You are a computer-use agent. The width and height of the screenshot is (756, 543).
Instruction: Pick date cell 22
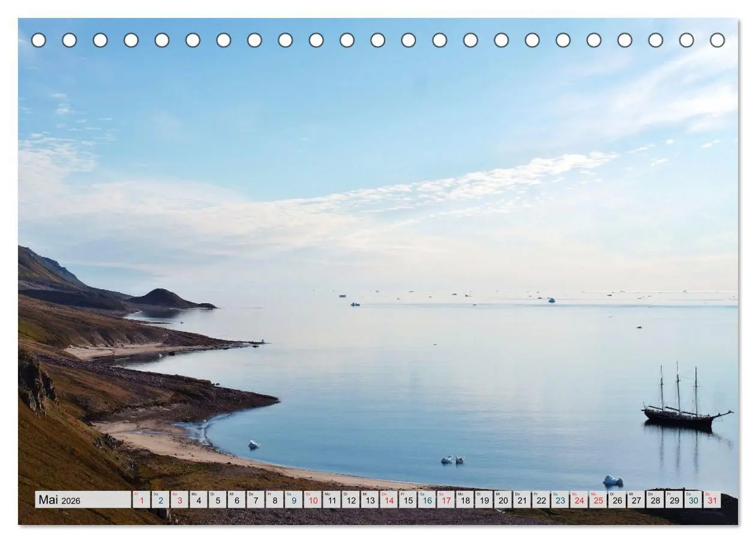(x=541, y=500)
